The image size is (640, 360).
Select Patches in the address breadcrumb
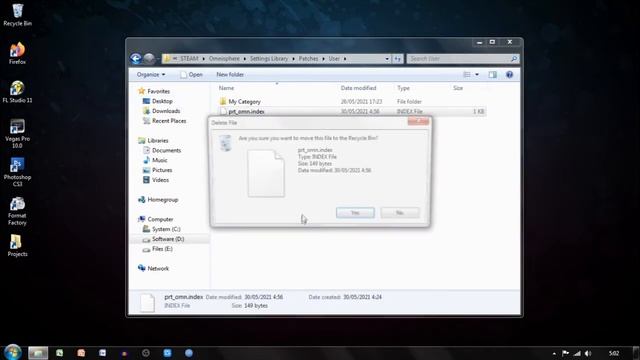(x=308, y=59)
